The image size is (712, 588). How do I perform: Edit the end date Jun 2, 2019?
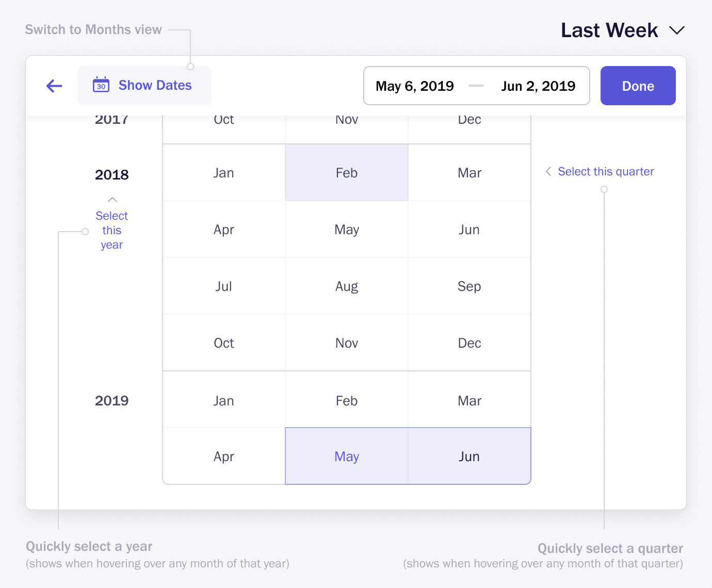(538, 86)
